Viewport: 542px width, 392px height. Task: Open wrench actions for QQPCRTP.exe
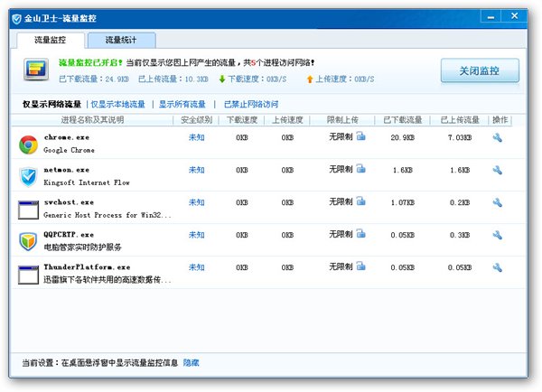click(x=498, y=235)
